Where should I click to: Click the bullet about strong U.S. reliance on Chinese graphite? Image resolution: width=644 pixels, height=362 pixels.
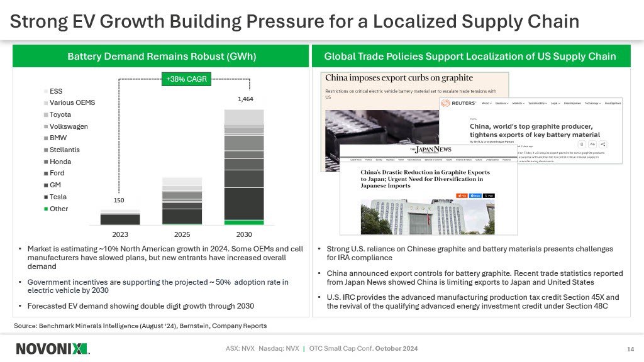[x=470, y=253]
